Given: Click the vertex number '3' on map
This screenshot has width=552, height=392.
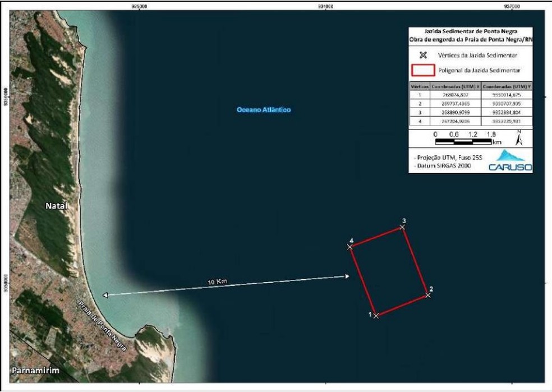Looking at the screenshot, I should tap(404, 221).
